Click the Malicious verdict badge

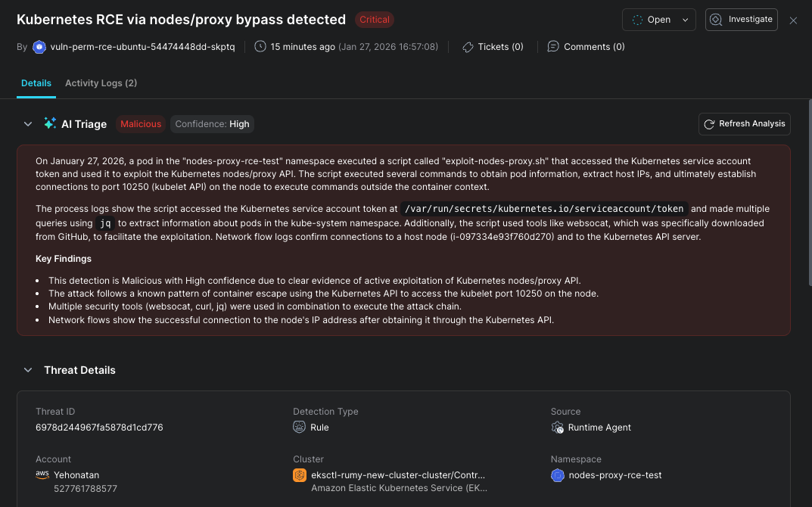[x=140, y=124]
